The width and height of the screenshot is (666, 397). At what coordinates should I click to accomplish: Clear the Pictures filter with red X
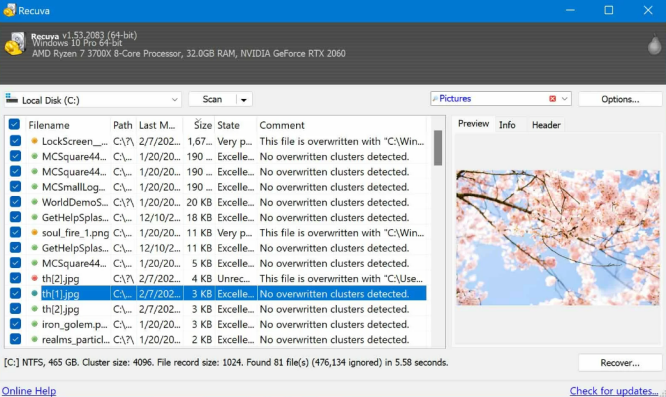click(x=552, y=99)
